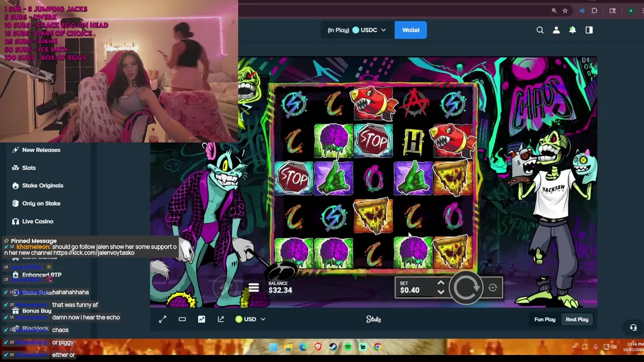This screenshot has height=362, width=644.
Task: Open browser zoom indicator
Action: point(554,11)
